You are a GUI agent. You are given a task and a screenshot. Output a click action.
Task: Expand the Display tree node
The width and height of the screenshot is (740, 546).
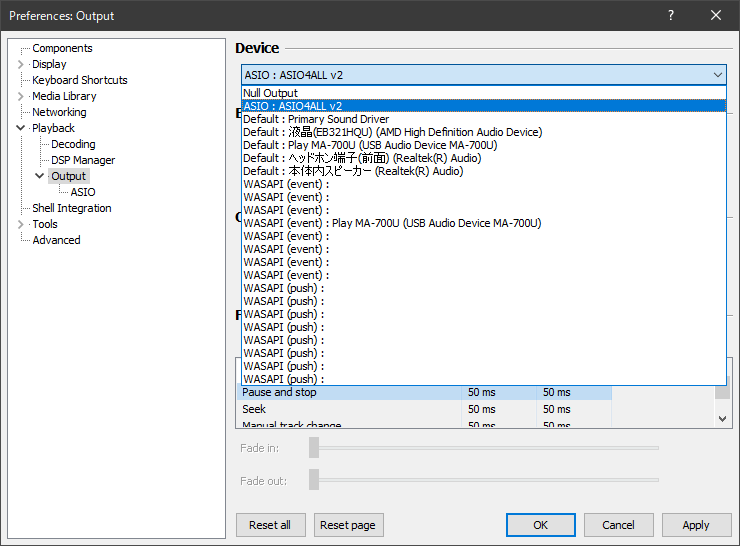point(21,64)
